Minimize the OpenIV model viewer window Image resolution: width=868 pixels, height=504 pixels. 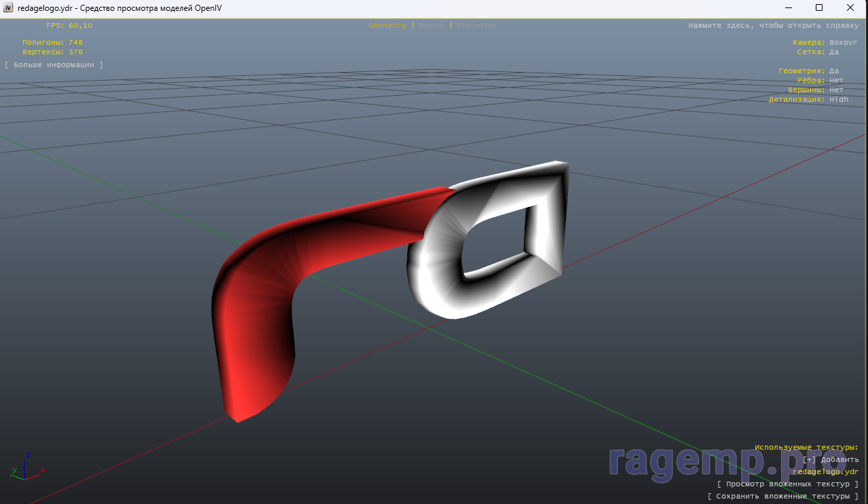coord(789,8)
